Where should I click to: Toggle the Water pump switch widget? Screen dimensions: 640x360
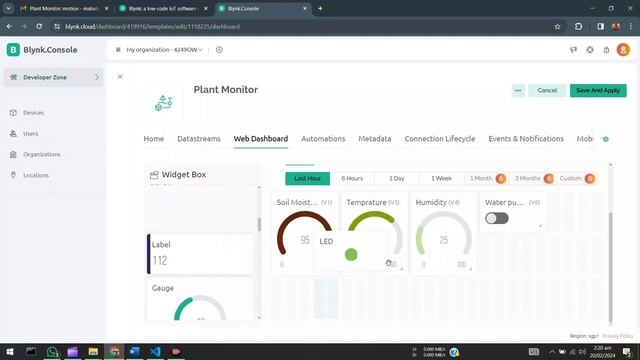(497, 218)
